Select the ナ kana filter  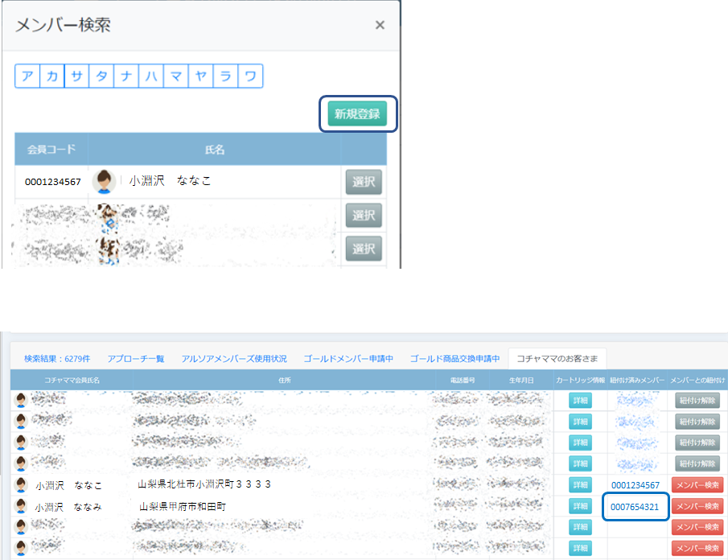[x=126, y=76]
